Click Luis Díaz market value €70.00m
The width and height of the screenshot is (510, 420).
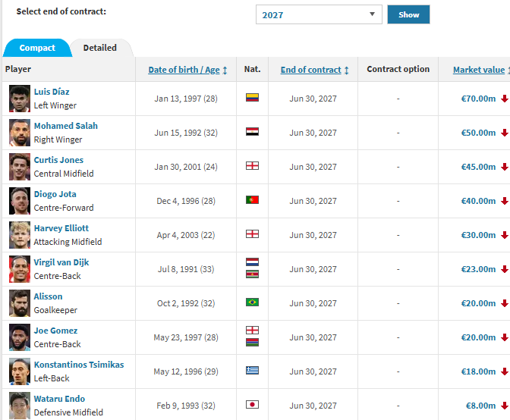pos(478,99)
